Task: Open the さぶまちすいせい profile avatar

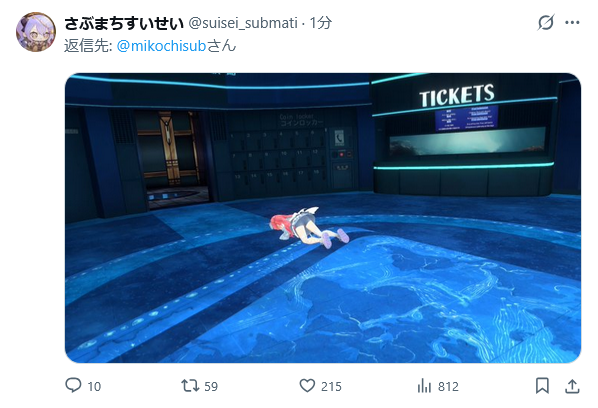Action: point(36,32)
